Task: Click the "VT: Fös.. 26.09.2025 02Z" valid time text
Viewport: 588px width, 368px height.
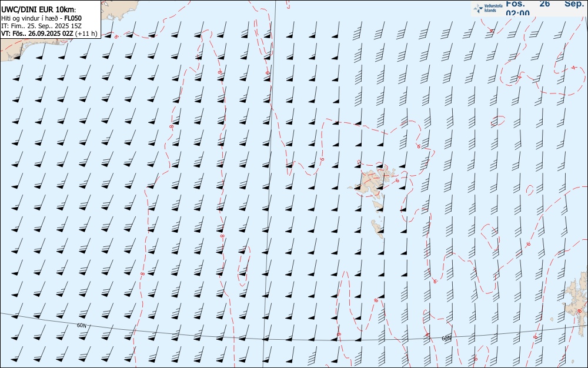Action: (x=38, y=34)
